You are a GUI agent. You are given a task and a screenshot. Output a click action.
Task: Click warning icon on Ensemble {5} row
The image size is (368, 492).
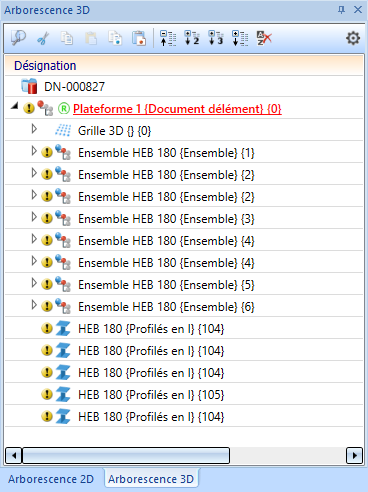coord(47,284)
